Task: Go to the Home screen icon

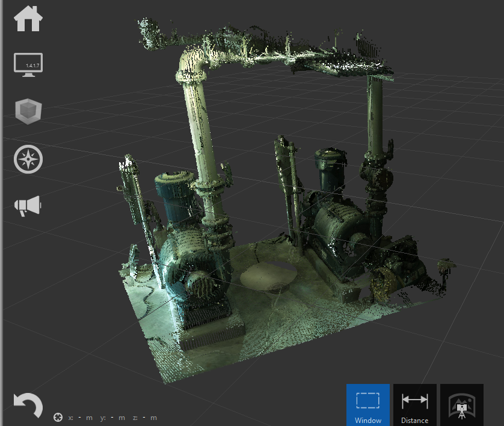Action: tap(28, 19)
